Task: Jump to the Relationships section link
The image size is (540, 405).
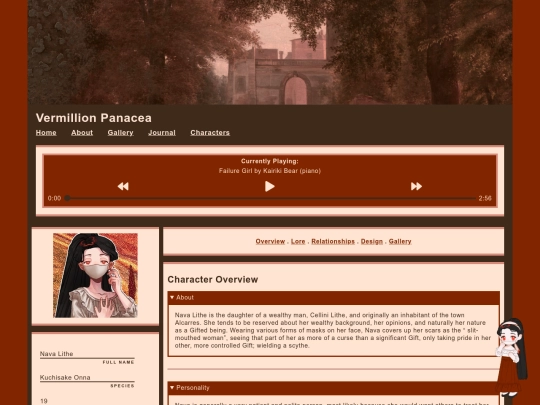Action: (x=333, y=241)
